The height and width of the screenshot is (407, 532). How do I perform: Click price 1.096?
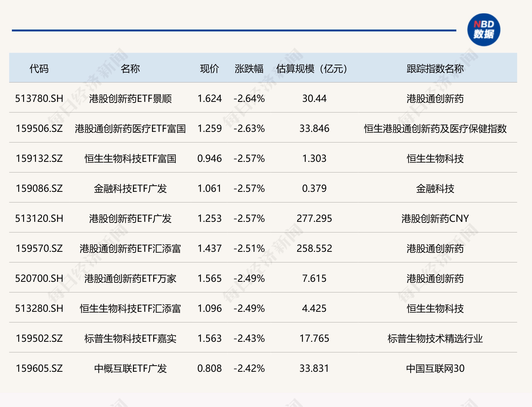209,309
